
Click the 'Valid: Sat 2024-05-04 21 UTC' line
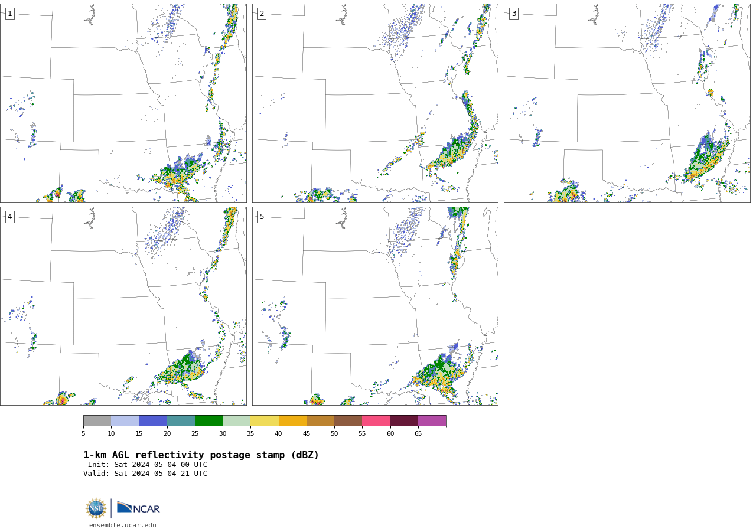click(145, 474)
